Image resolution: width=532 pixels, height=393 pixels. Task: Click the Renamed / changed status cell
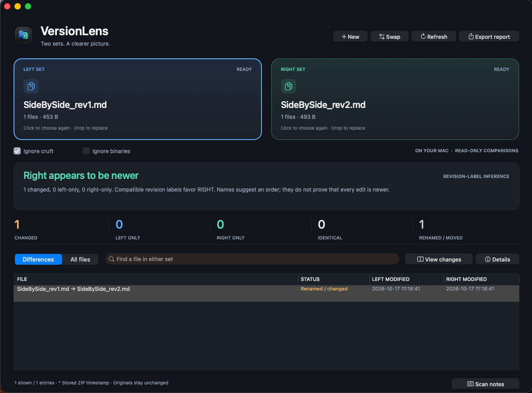coord(324,289)
